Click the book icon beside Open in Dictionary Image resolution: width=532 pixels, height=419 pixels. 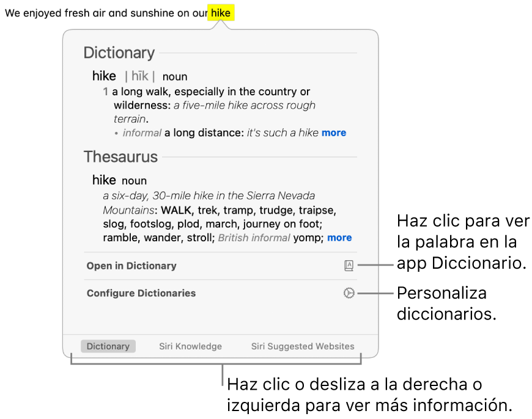pyautogui.click(x=349, y=266)
